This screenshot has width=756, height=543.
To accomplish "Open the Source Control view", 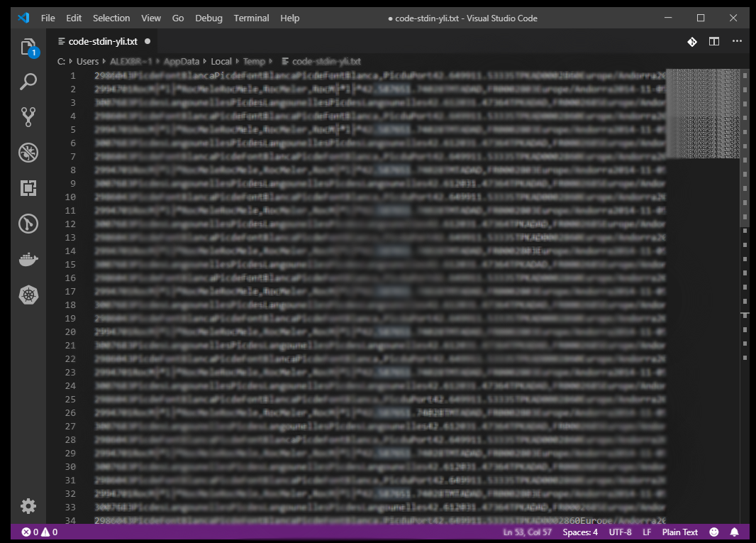I will [28, 117].
